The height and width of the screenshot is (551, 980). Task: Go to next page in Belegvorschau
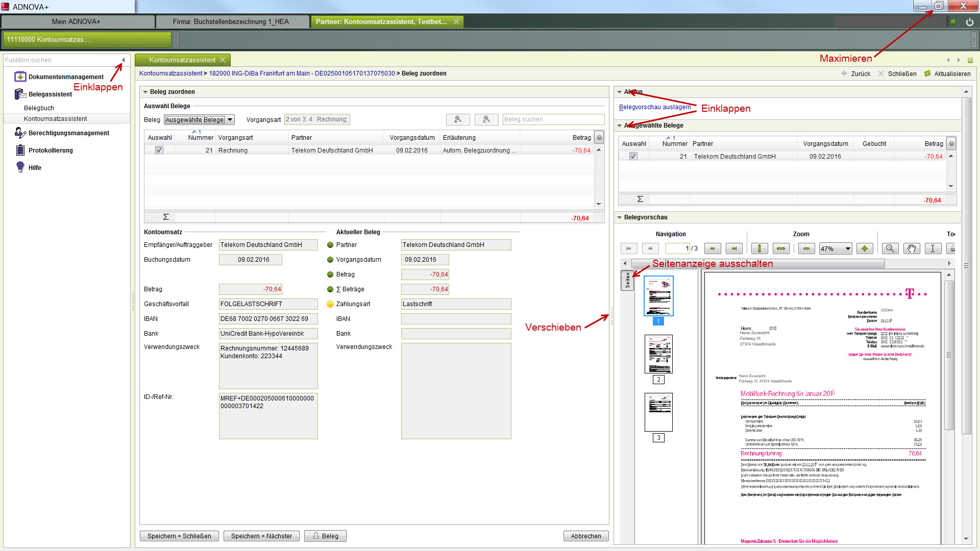click(713, 248)
